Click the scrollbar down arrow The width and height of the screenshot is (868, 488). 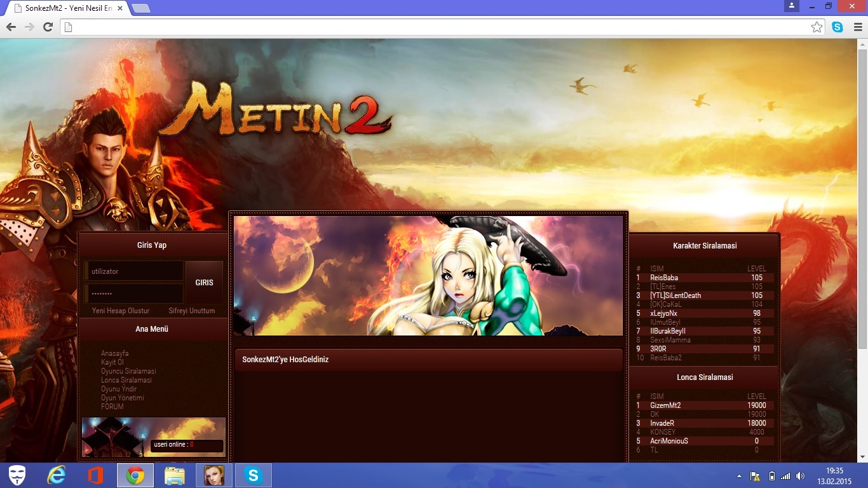click(x=862, y=457)
